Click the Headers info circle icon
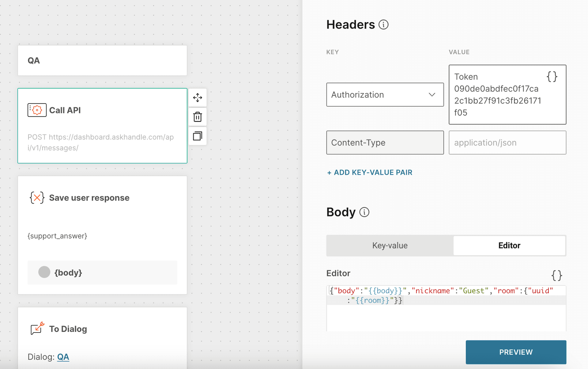Viewport: 588px width, 369px height. (x=384, y=24)
